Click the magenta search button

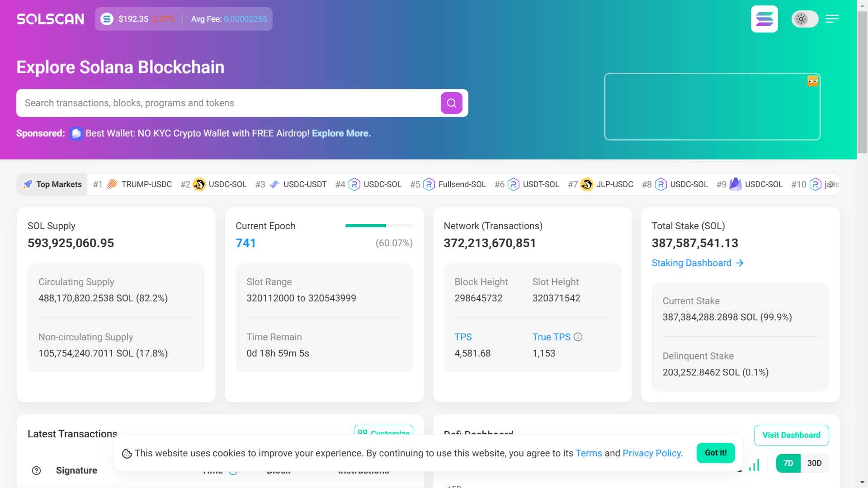(x=451, y=103)
